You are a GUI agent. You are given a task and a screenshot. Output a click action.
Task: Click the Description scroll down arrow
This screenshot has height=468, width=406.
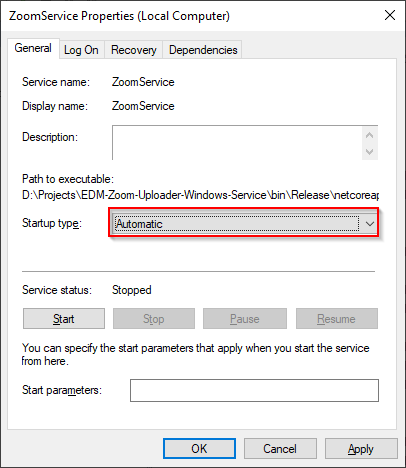pyautogui.click(x=369, y=152)
